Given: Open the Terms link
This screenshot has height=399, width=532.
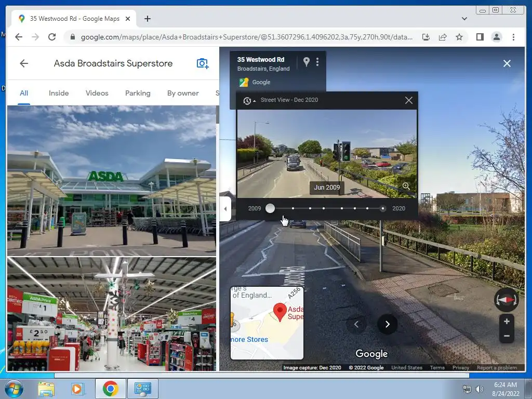Looking at the screenshot, I should click(437, 367).
